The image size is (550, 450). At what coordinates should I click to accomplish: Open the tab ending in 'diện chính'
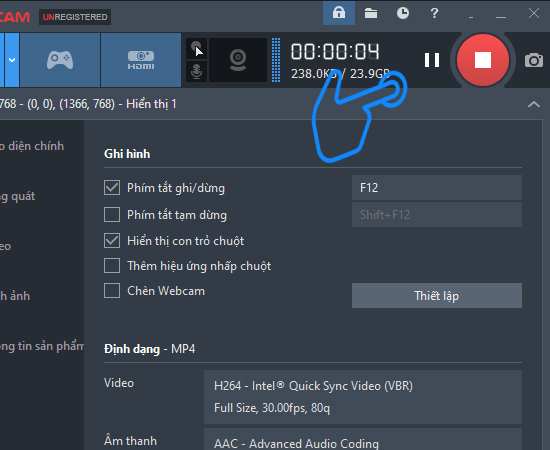tap(32, 146)
